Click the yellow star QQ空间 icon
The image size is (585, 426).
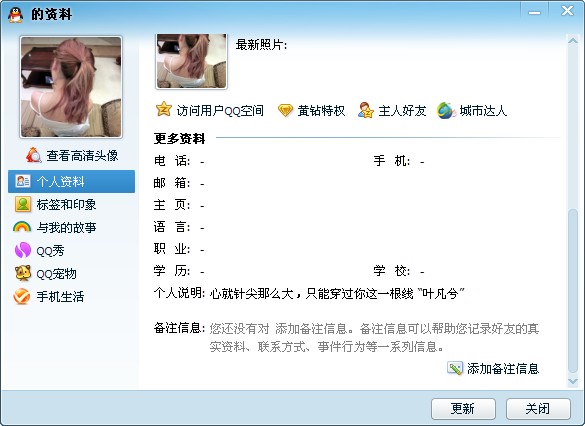(163, 110)
